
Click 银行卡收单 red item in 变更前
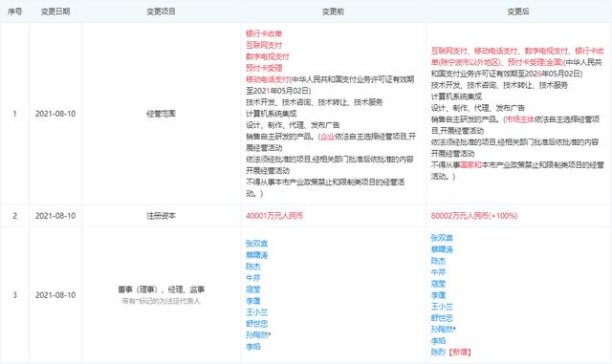coord(264,34)
